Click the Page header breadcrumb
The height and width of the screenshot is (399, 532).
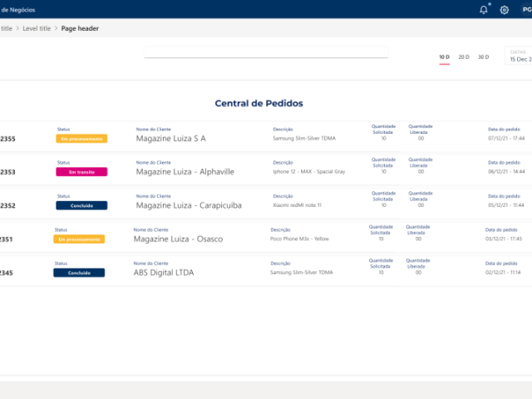point(80,28)
